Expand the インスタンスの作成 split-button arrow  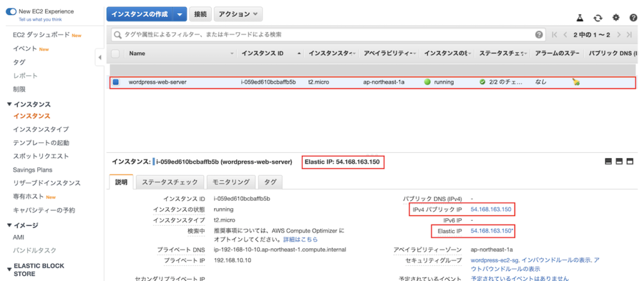180,14
